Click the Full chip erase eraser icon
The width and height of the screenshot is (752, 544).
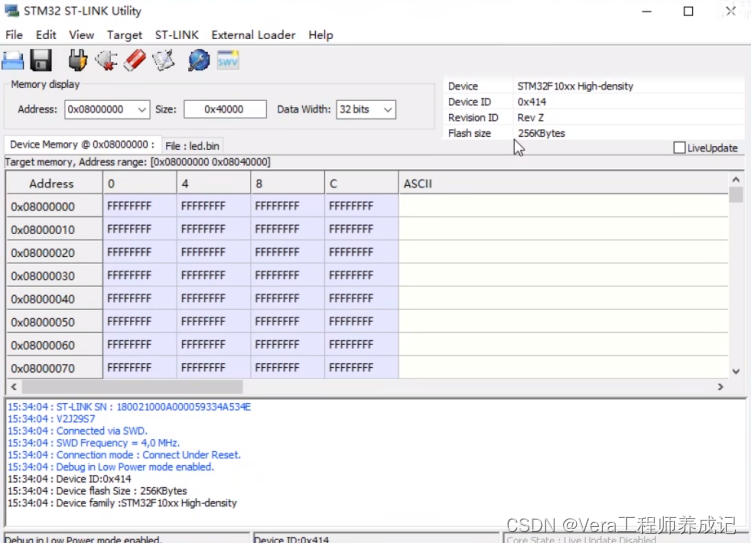[x=135, y=60]
